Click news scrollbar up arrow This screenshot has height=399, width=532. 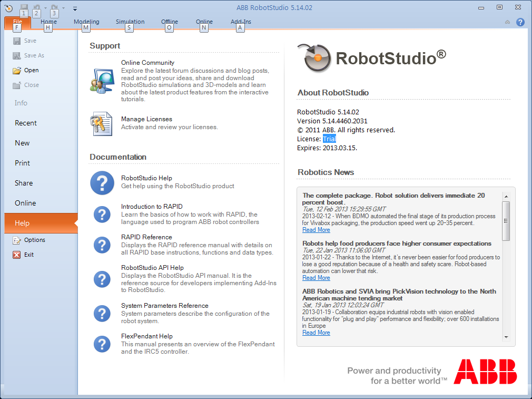tap(506, 196)
